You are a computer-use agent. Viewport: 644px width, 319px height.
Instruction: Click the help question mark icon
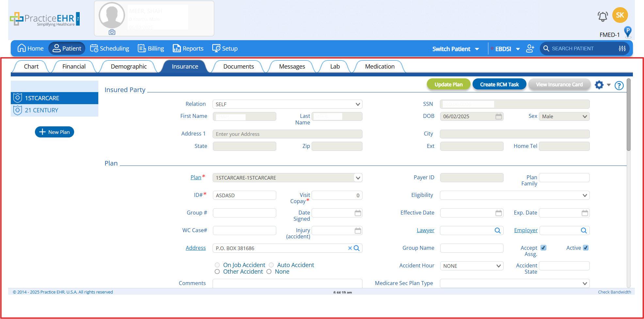coord(619,86)
